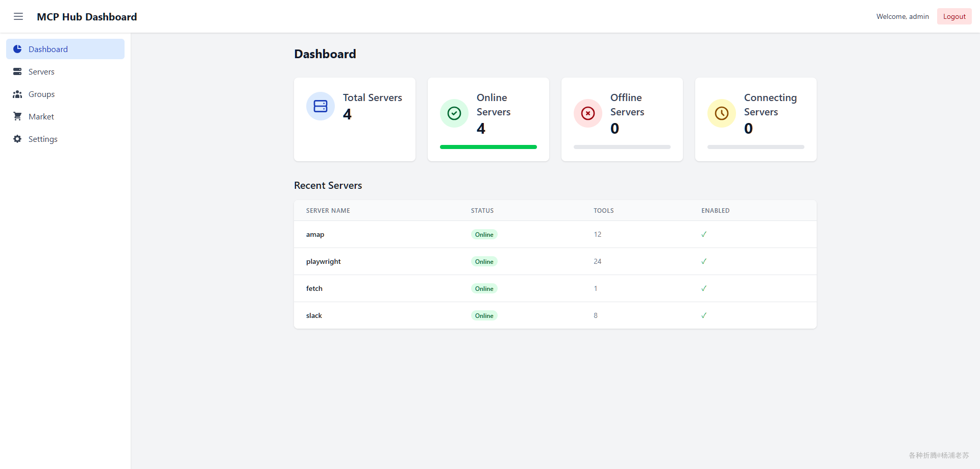Click the Connecting Servers clock icon
The height and width of the screenshot is (469, 980).
tap(722, 113)
